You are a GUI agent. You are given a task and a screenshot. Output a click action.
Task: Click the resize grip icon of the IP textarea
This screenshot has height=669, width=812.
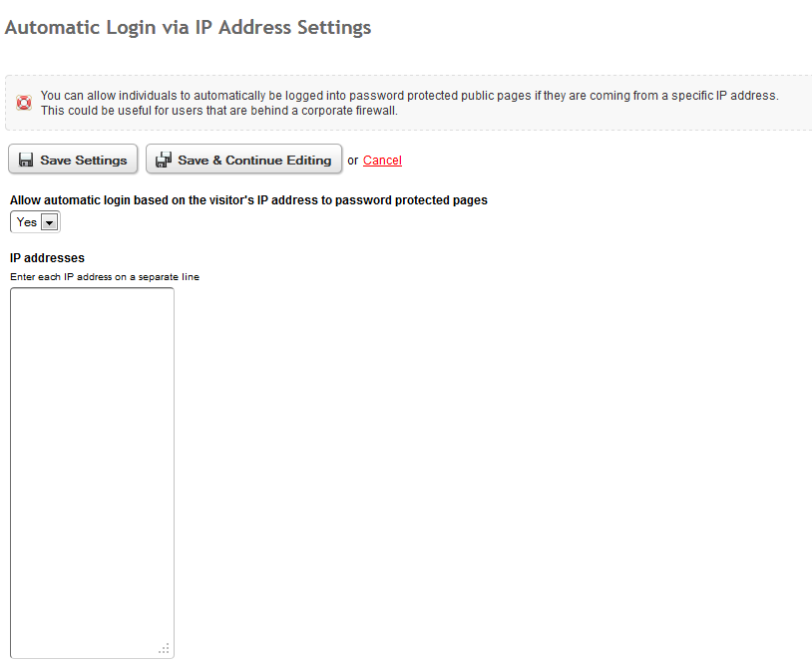pyautogui.click(x=165, y=649)
